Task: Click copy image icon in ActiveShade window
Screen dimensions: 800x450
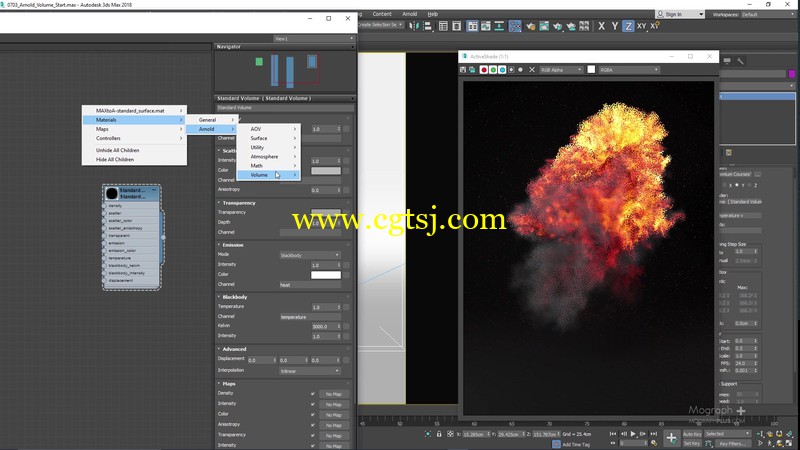Action: (472, 69)
